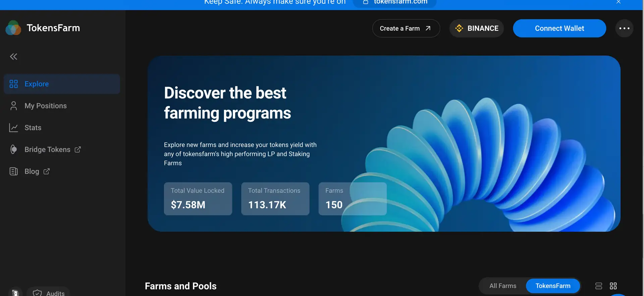Image resolution: width=644 pixels, height=296 pixels.
Task: Open the BINANCE network selector
Action: pyautogui.click(x=477, y=28)
